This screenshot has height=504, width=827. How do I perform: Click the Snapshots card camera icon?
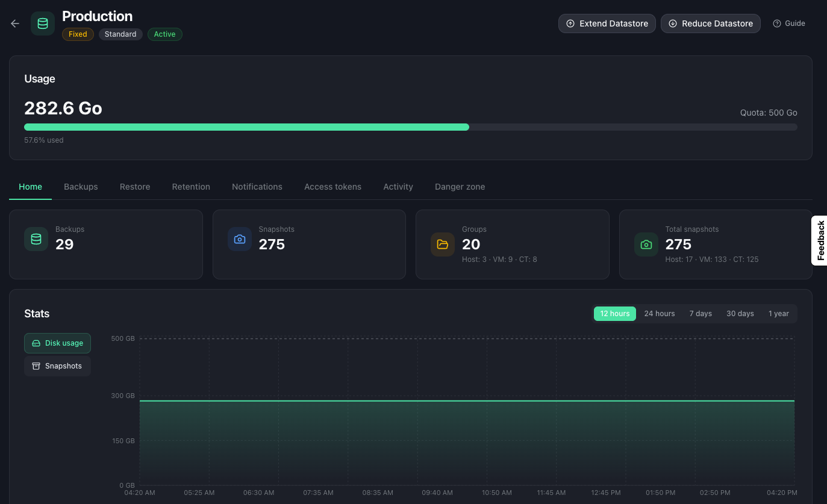pyautogui.click(x=239, y=239)
